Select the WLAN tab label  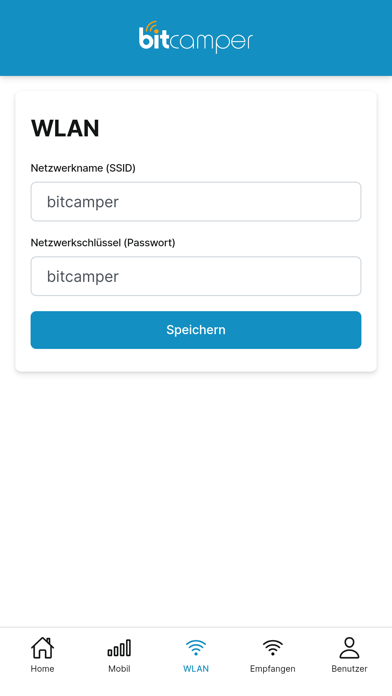pyautogui.click(x=196, y=668)
